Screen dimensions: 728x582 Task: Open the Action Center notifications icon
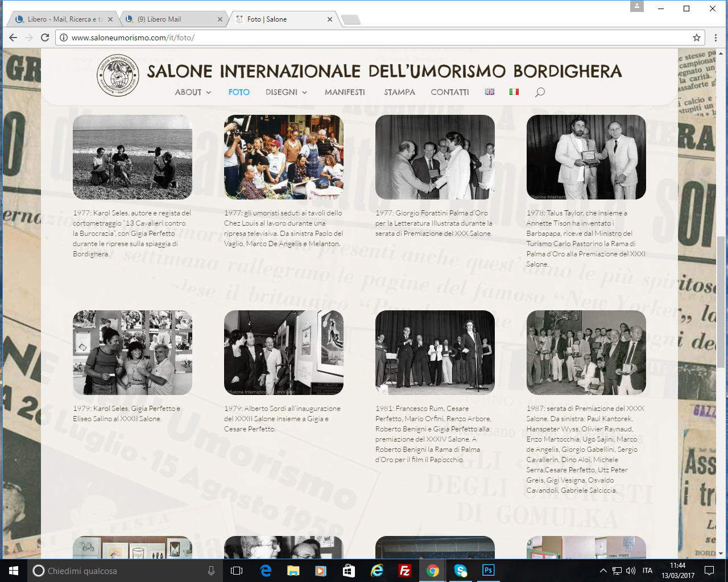pyautogui.click(x=709, y=571)
